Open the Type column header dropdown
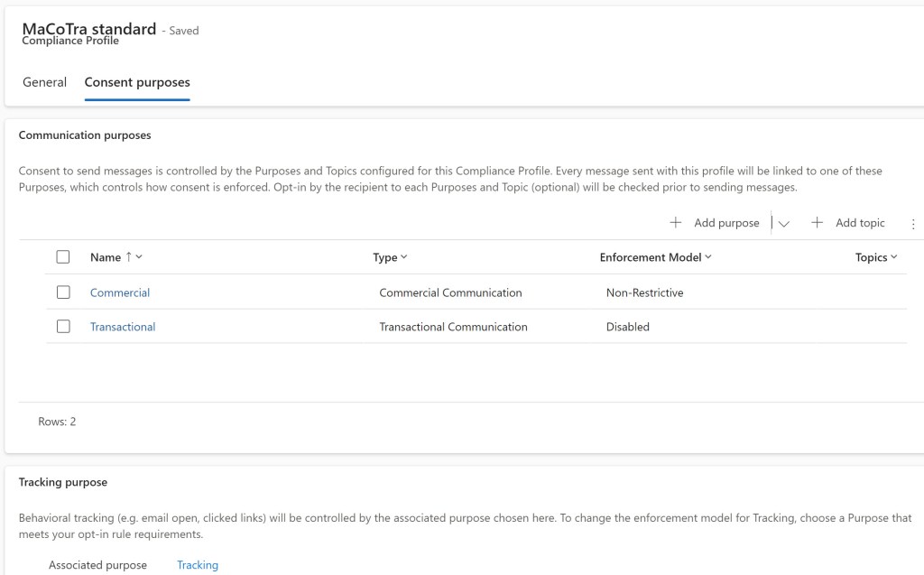Viewport: 924px width, 575px height. [402, 256]
